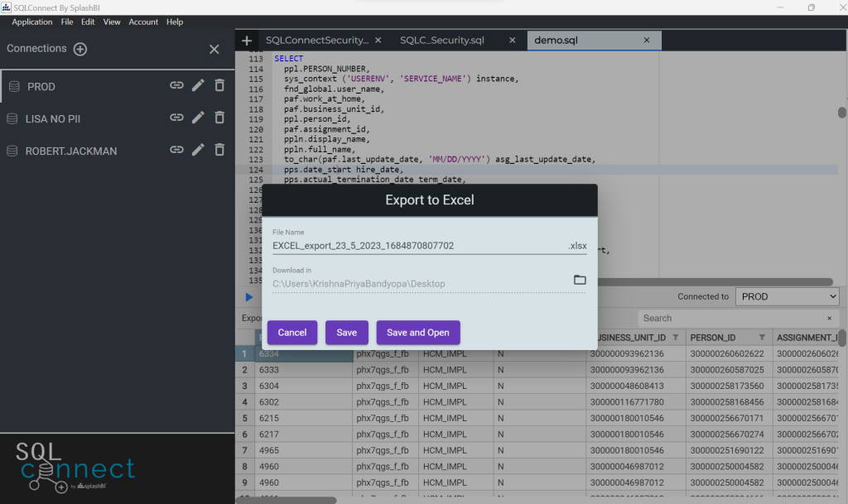
Task: Add a new connection with the plus icon
Action: pos(79,48)
